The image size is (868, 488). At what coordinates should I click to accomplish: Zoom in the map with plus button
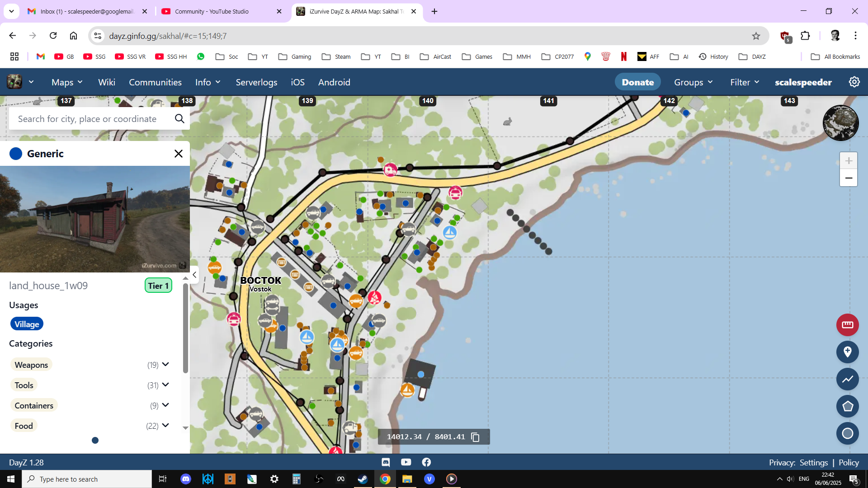pyautogui.click(x=849, y=161)
